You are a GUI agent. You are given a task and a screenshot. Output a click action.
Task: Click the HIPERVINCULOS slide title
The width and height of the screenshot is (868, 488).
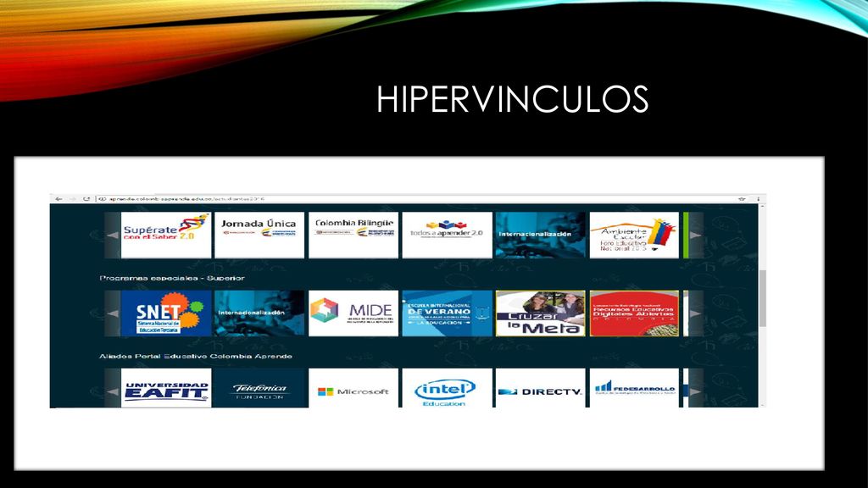[x=512, y=100]
